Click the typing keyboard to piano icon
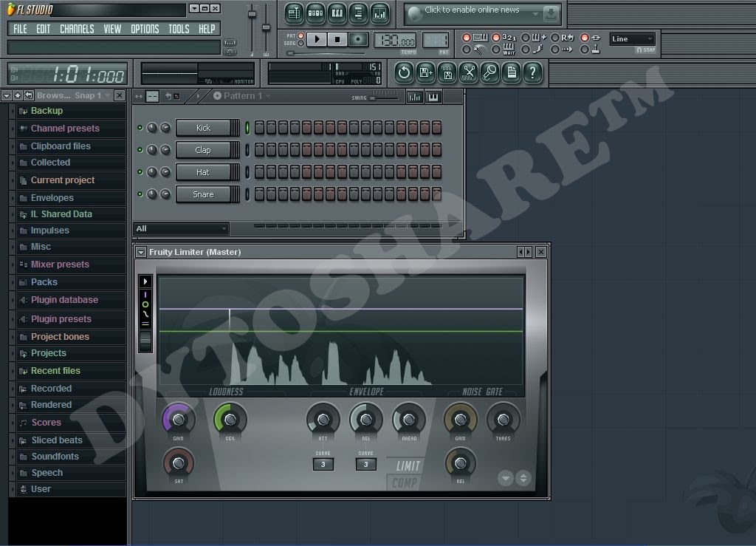Screen dimensions: 756x546 point(480,38)
